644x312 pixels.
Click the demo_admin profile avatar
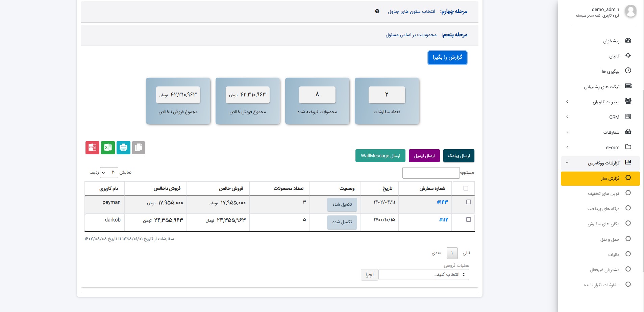(630, 11)
